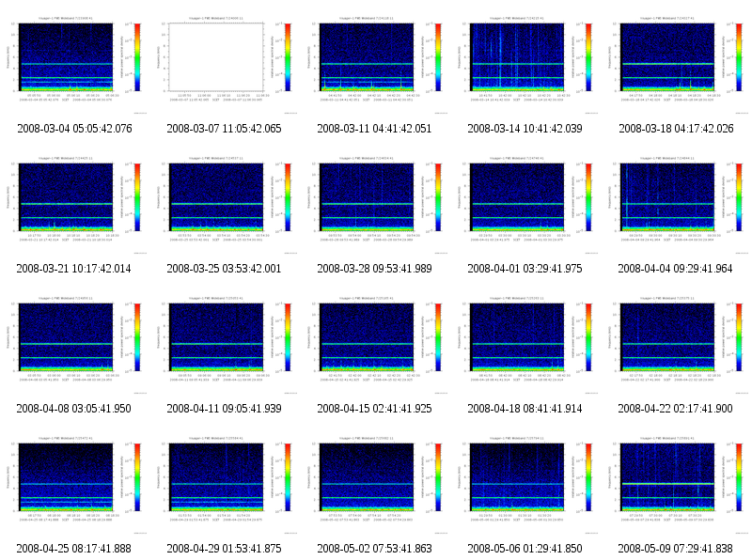
Task: Open spectrogram thumbnail for 2008-03-11 04:41:42.051
Action: (377, 64)
